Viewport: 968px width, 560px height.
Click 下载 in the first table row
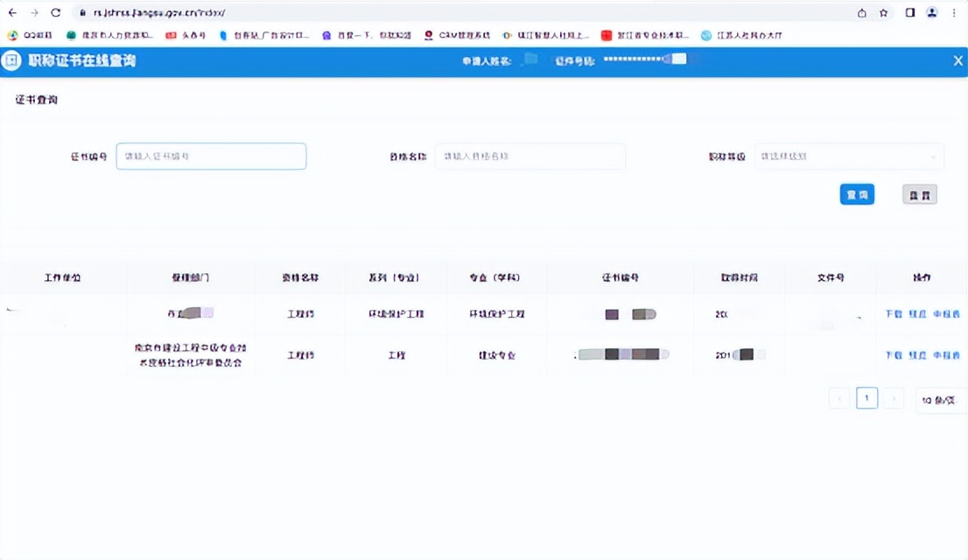894,313
